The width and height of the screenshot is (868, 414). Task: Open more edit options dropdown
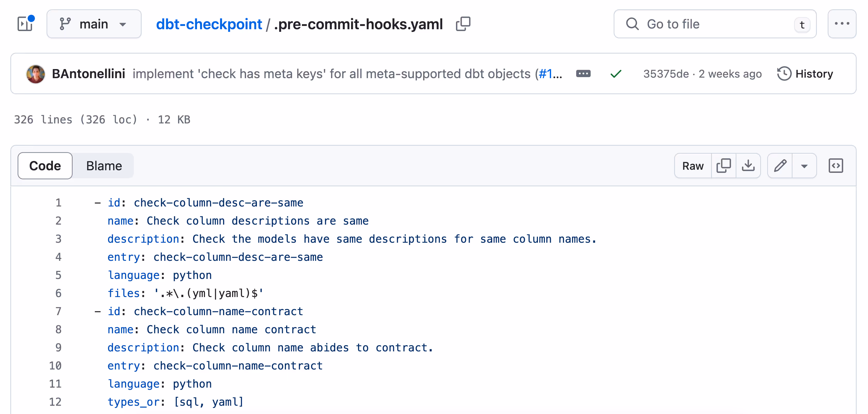tap(804, 166)
